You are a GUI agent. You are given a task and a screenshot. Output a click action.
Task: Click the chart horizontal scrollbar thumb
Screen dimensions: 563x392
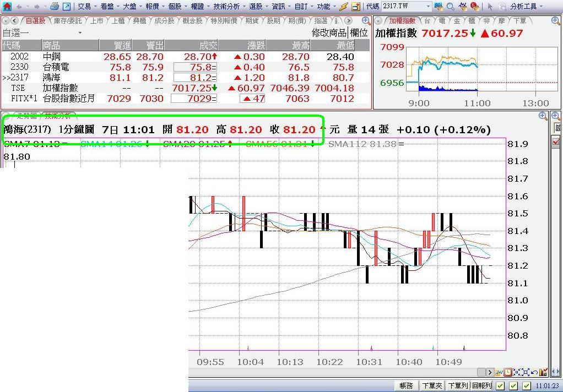(x=482, y=372)
